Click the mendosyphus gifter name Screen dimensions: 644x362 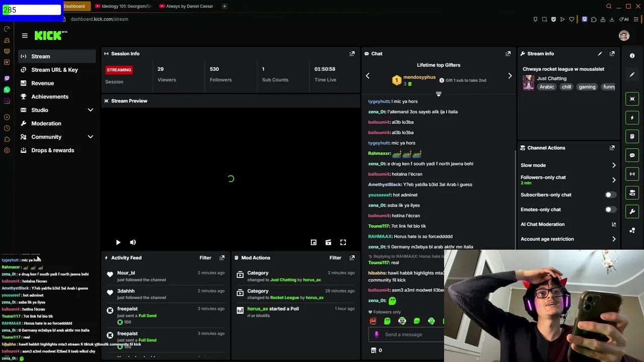pos(420,77)
